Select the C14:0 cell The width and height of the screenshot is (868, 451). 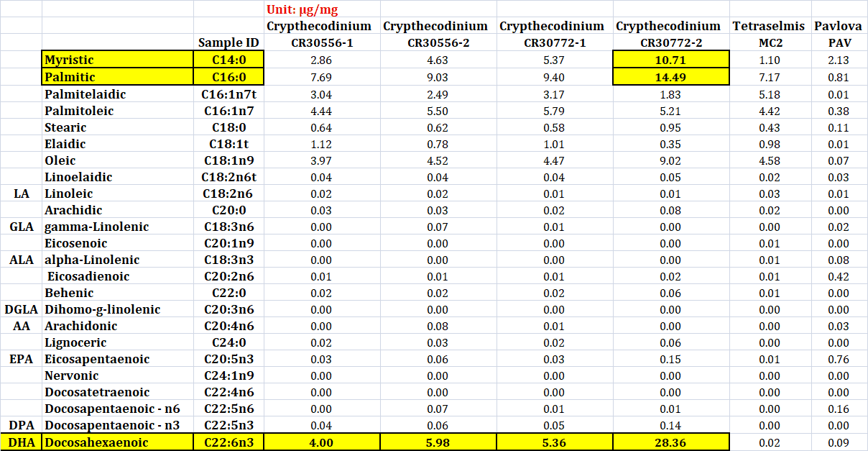pyautogui.click(x=228, y=60)
